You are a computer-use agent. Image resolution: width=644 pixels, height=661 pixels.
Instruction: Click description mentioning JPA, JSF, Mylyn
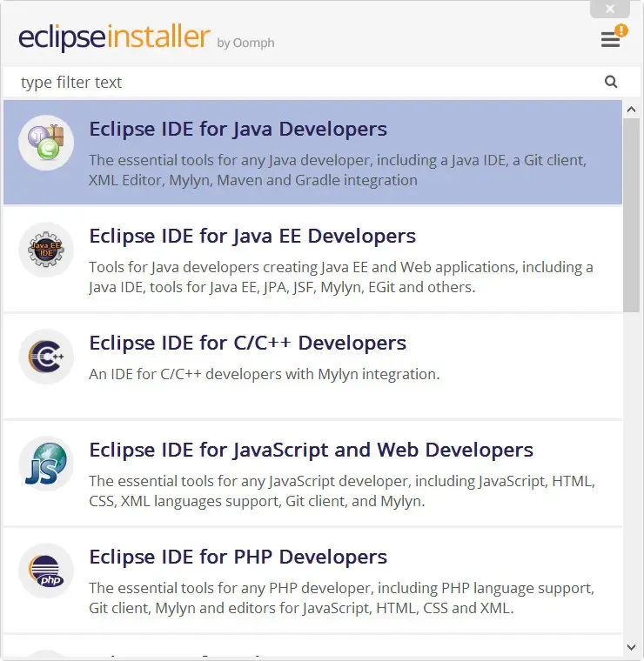[x=341, y=277]
